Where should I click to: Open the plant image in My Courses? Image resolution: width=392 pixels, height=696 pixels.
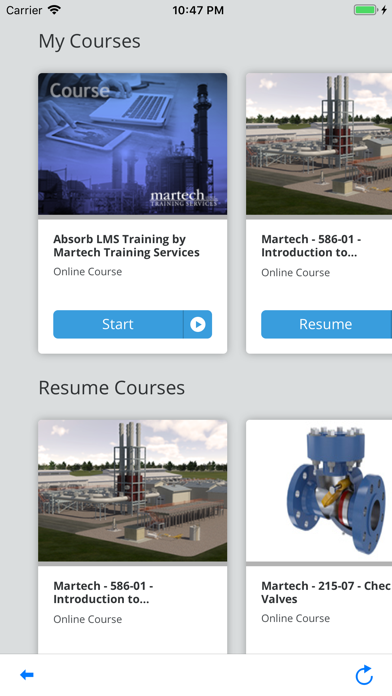tap(319, 144)
